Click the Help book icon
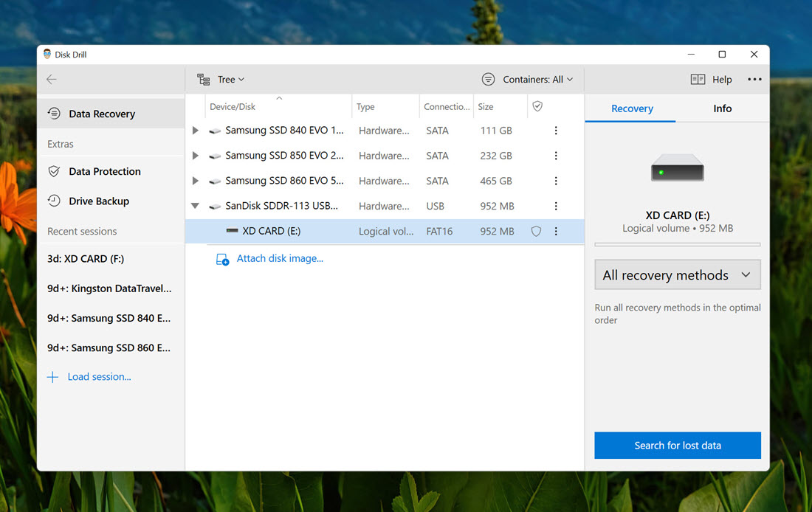The width and height of the screenshot is (812, 512). [698, 79]
